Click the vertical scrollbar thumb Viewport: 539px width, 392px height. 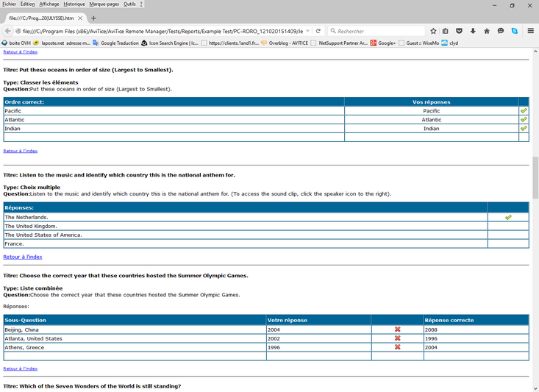(535, 177)
